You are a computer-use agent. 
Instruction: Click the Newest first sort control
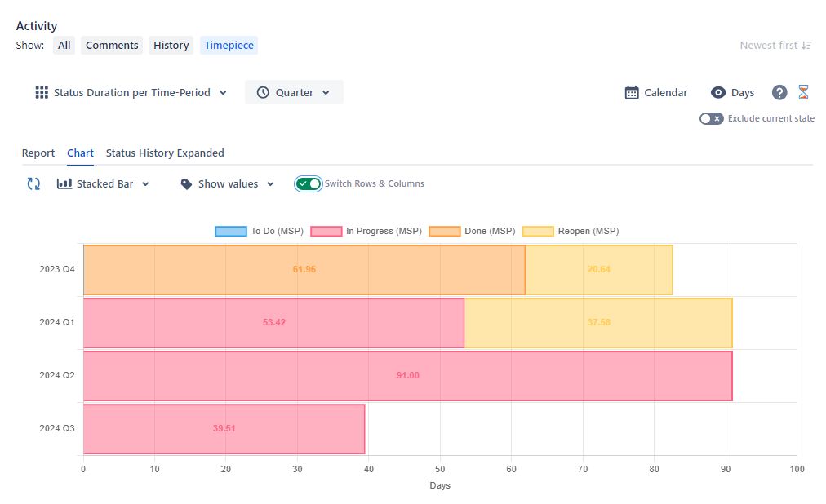tap(775, 45)
